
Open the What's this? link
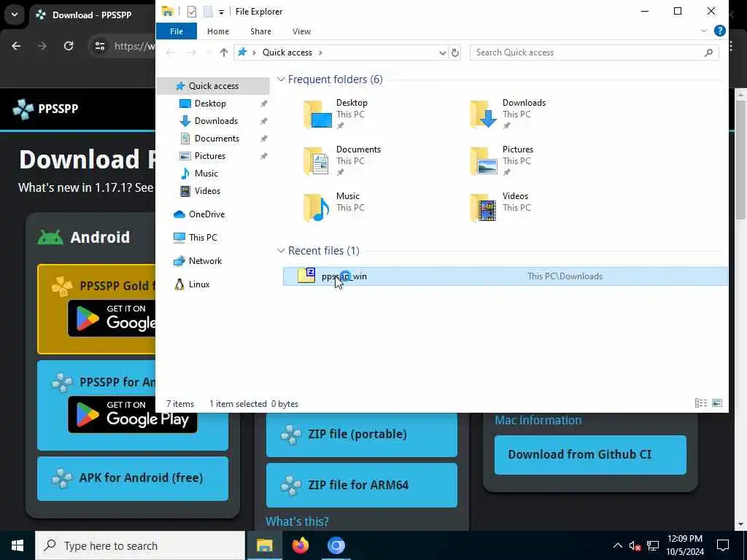coord(298,521)
